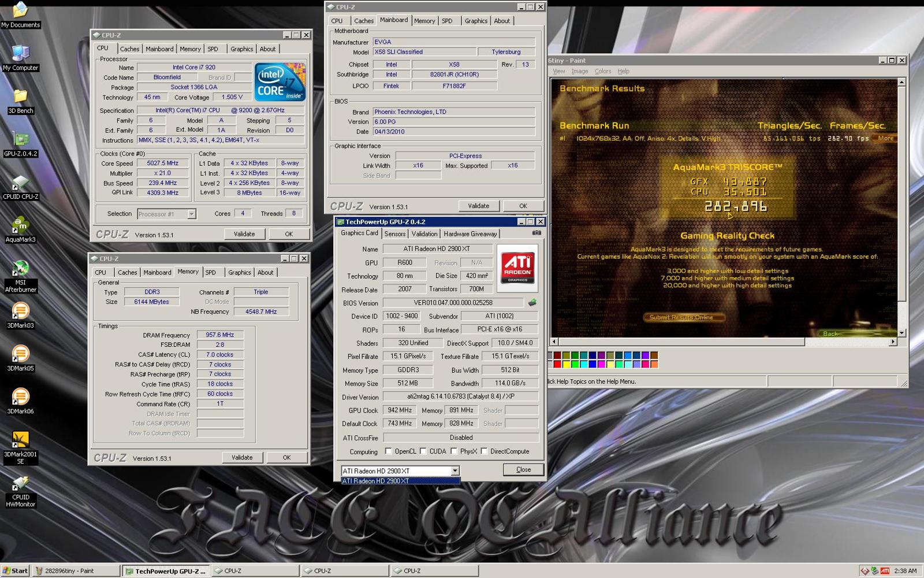Launch the 3DMark03 desktop shortcut
Image resolution: width=924 pixels, height=578 pixels.
click(20, 316)
